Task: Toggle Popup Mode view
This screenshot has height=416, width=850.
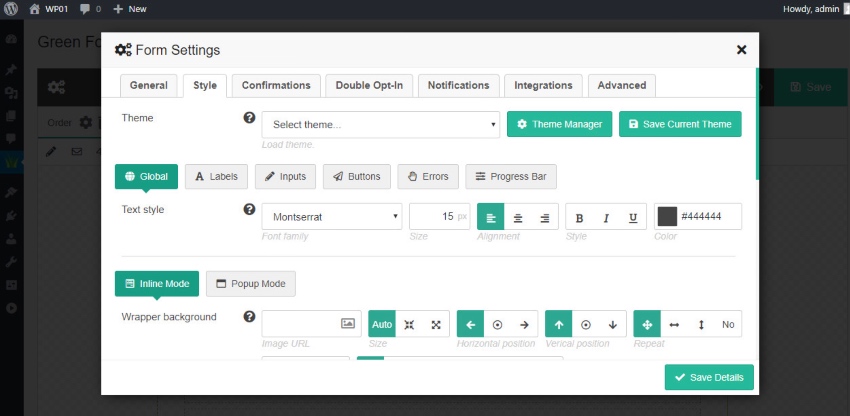Action: point(250,284)
